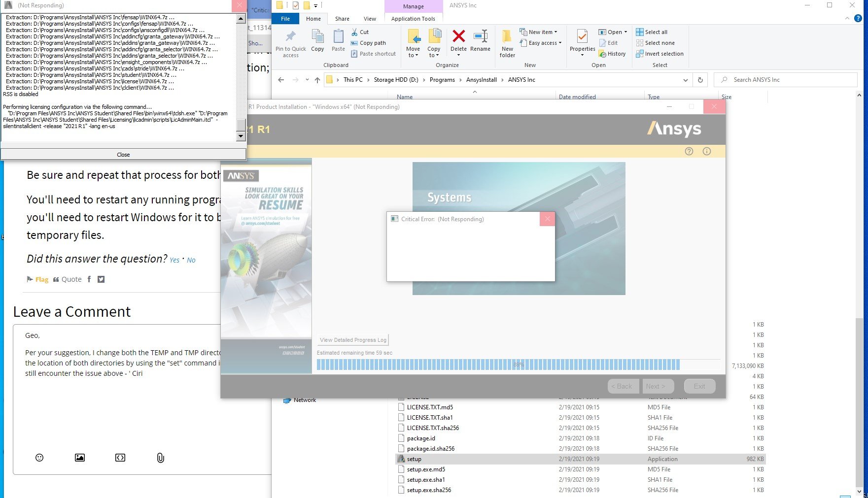The image size is (868, 498).
Task: Switch to the View ribbon tab
Action: pyautogui.click(x=370, y=19)
